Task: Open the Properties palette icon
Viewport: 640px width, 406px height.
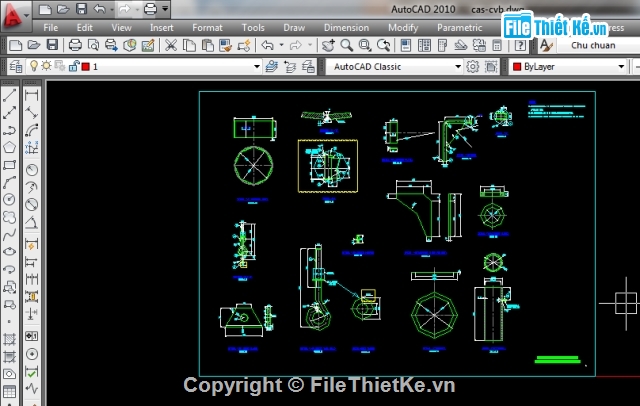Action: (406, 45)
